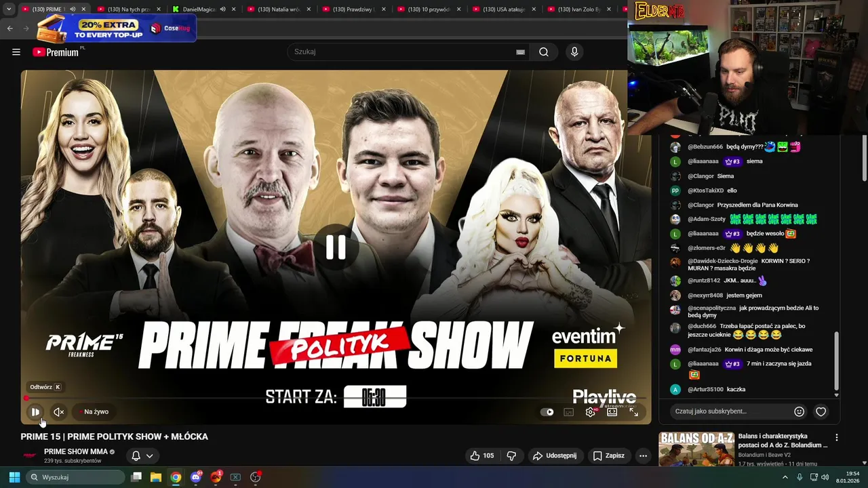
Task: Type in Czatuj jako subskrybent chat field
Action: pos(730,411)
